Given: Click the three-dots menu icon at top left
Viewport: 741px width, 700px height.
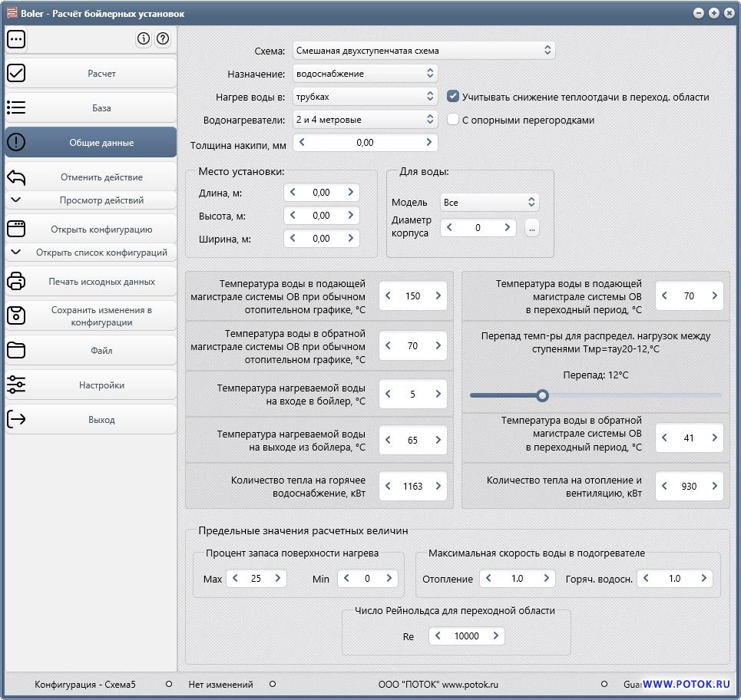Looking at the screenshot, I should [x=16, y=39].
